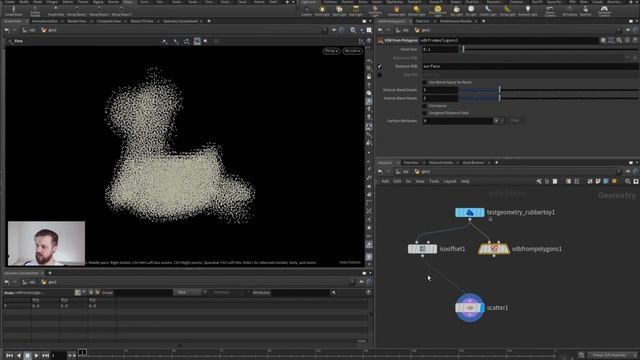Toggle the Fog VDB checkbox
640x360 pixels.
[380, 75]
